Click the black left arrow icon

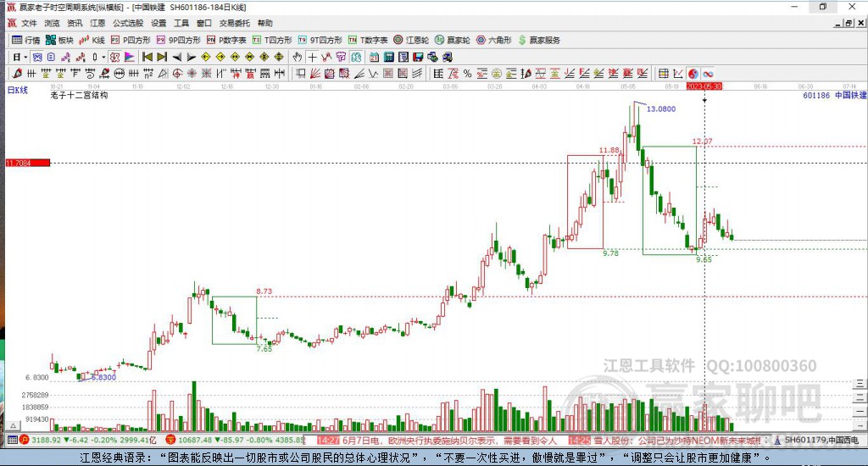click(177, 57)
